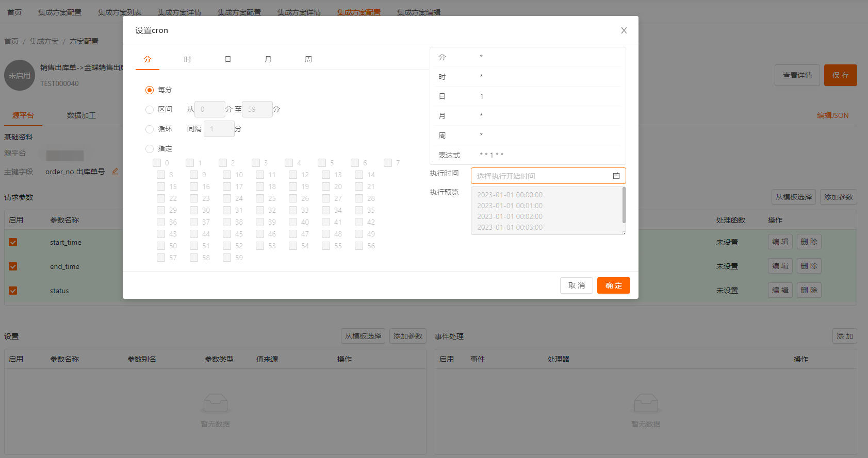
Task: Check the minute 0 checkbox
Action: pyautogui.click(x=157, y=163)
